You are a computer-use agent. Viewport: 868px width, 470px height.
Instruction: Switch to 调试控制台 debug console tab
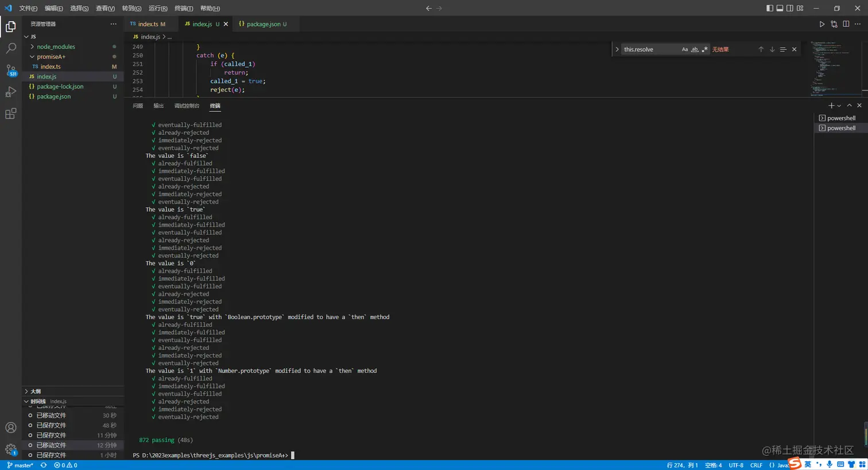pyautogui.click(x=187, y=106)
